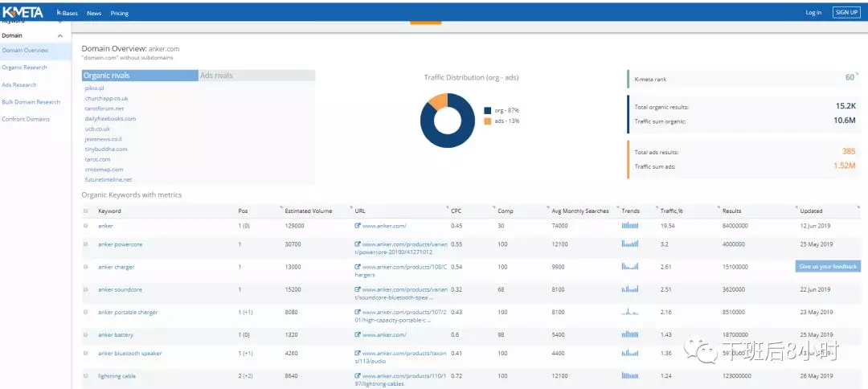Open external link icon for www.anker.com/ in anker row
Viewport: 868px width, 389px height.
pyautogui.click(x=358, y=226)
